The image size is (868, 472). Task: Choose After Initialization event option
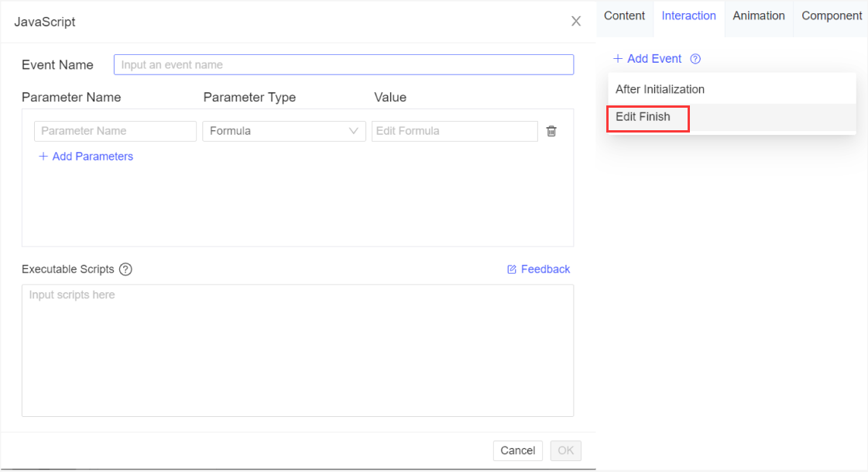pos(731,89)
